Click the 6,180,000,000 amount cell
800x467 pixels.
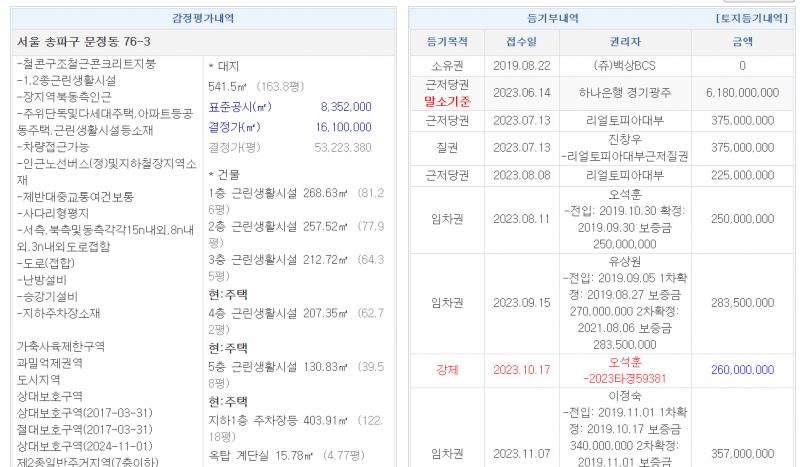[742, 92]
